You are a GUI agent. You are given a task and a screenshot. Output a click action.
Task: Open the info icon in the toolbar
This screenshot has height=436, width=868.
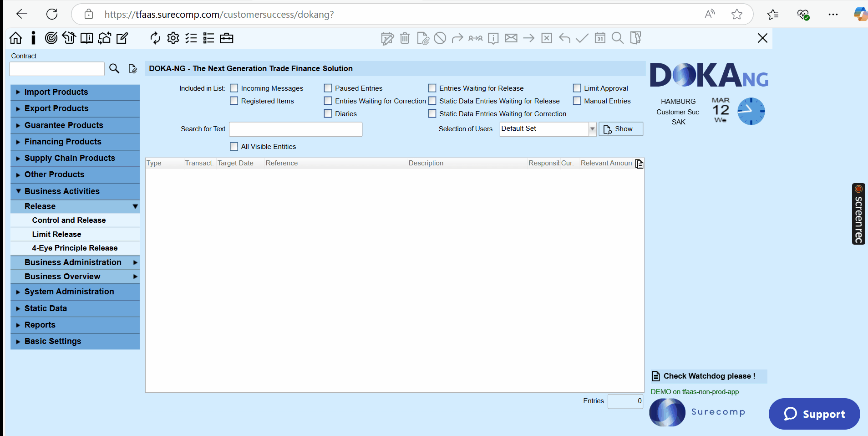[x=33, y=38]
